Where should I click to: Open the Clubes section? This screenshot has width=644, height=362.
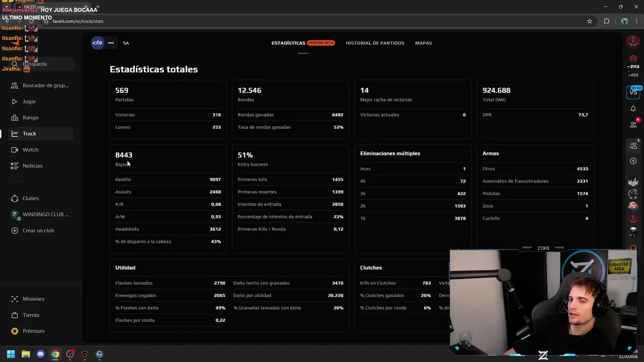pos(41,199)
